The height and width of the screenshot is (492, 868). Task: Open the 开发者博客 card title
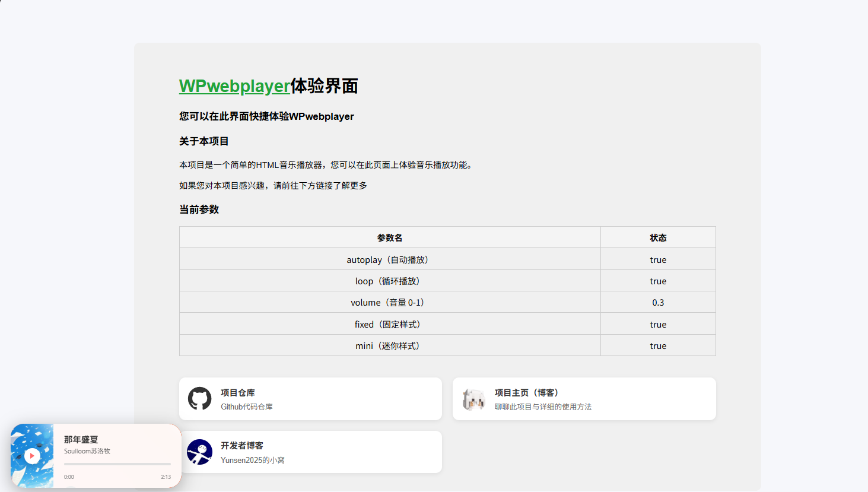coord(242,446)
